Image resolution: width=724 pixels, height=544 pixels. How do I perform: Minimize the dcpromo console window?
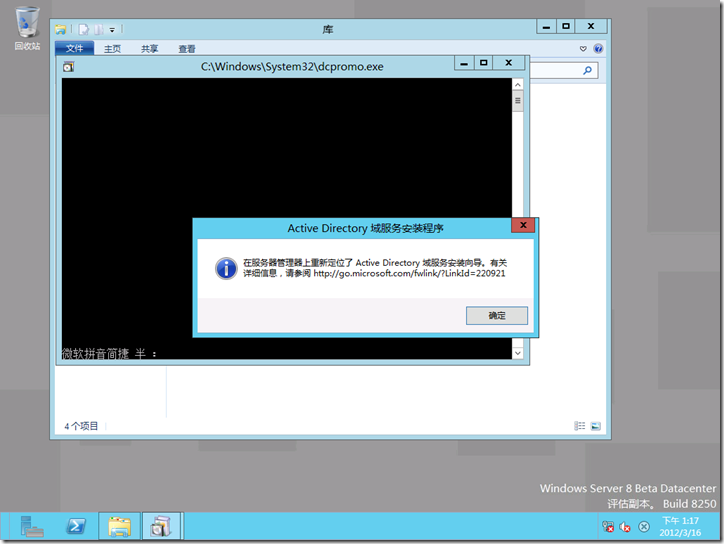464,63
